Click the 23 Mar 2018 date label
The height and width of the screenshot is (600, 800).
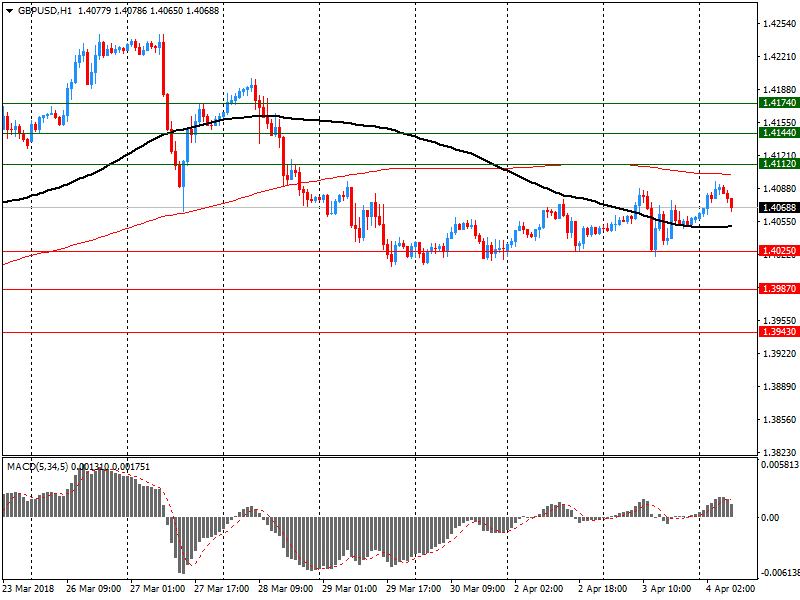pos(28,589)
